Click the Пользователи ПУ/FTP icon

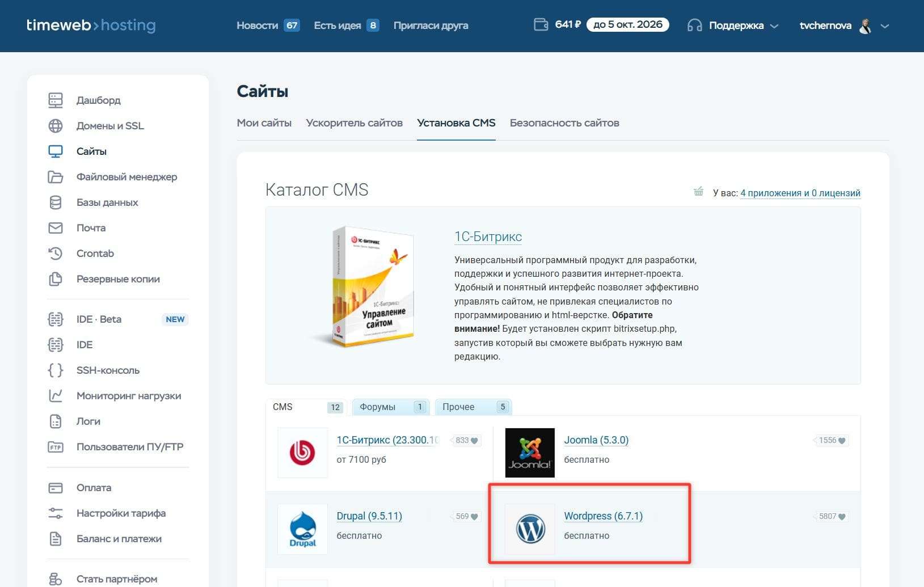click(56, 447)
